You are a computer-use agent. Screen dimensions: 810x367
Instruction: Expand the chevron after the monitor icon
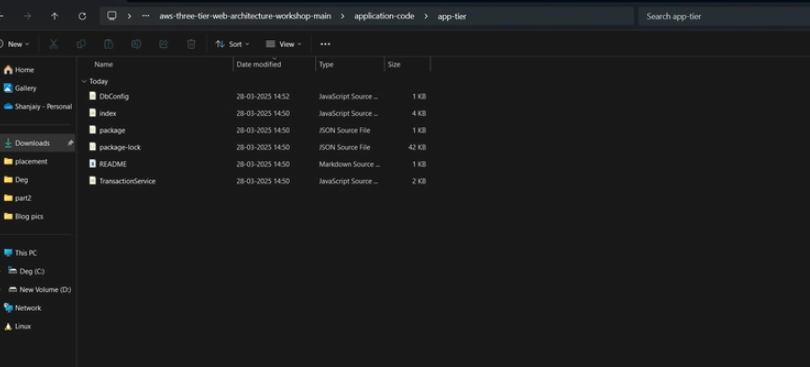click(x=129, y=16)
